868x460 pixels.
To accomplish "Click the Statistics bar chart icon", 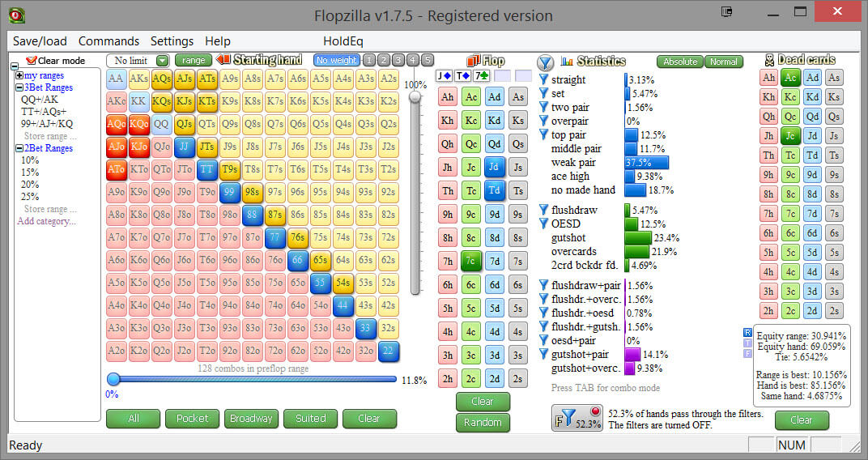I will tap(567, 61).
